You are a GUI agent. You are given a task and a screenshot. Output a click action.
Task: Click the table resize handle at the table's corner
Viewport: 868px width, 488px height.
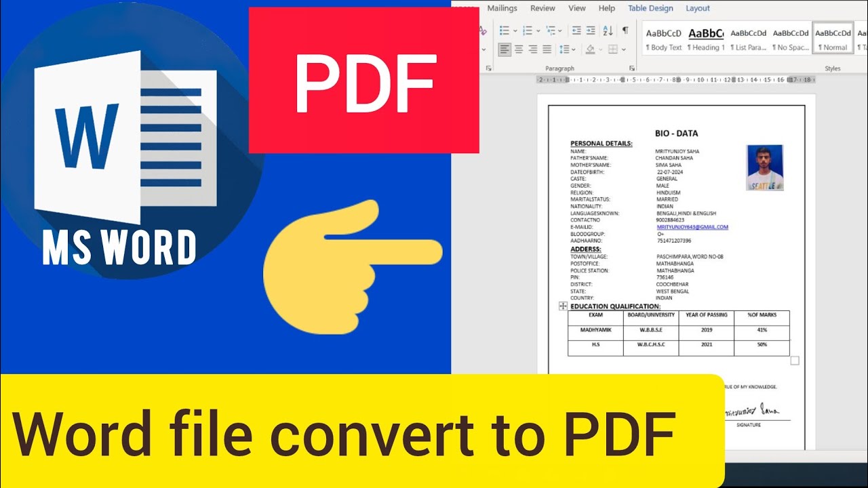click(x=795, y=361)
